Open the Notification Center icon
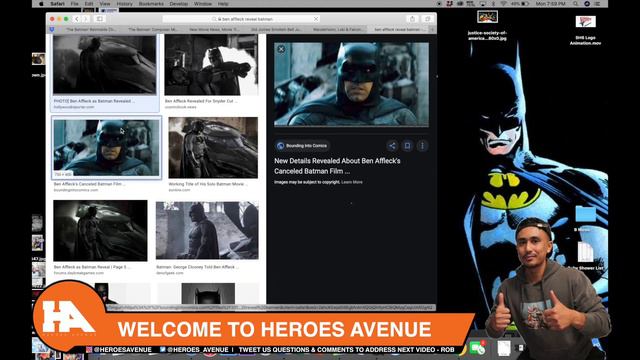 tap(598, 4)
